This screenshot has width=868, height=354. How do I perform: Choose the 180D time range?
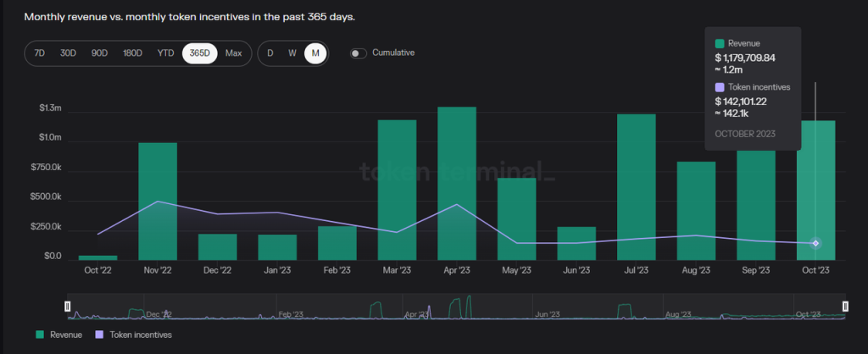click(132, 53)
